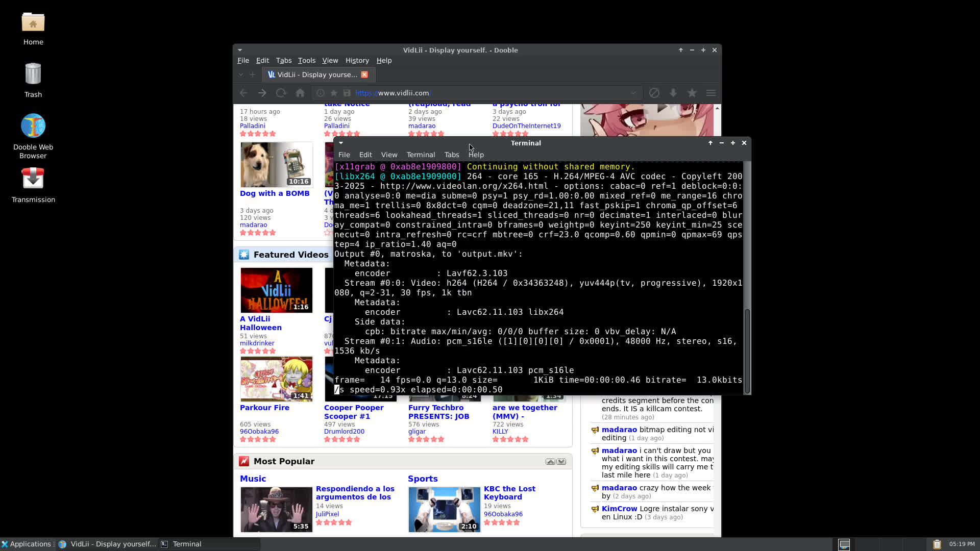Open the Terminal window menu arrow
This screenshot has width=980, height=551.
click(x=341, y=143)
